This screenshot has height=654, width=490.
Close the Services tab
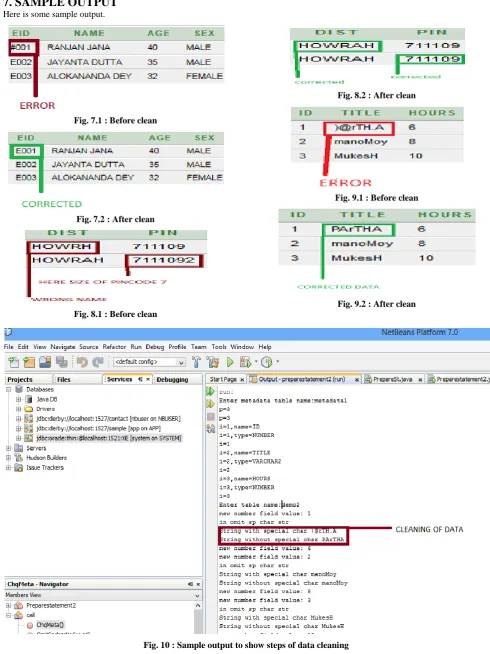(x=148, y=379)
